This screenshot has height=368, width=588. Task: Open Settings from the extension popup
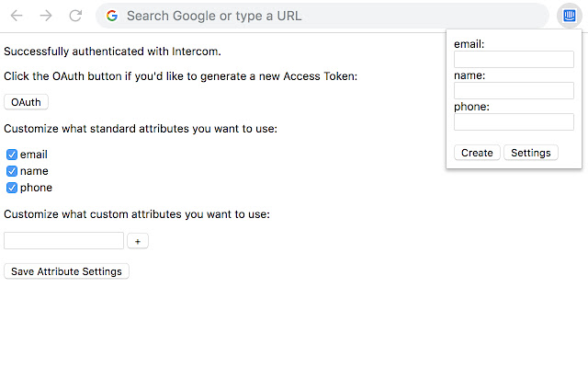[530, 153]
